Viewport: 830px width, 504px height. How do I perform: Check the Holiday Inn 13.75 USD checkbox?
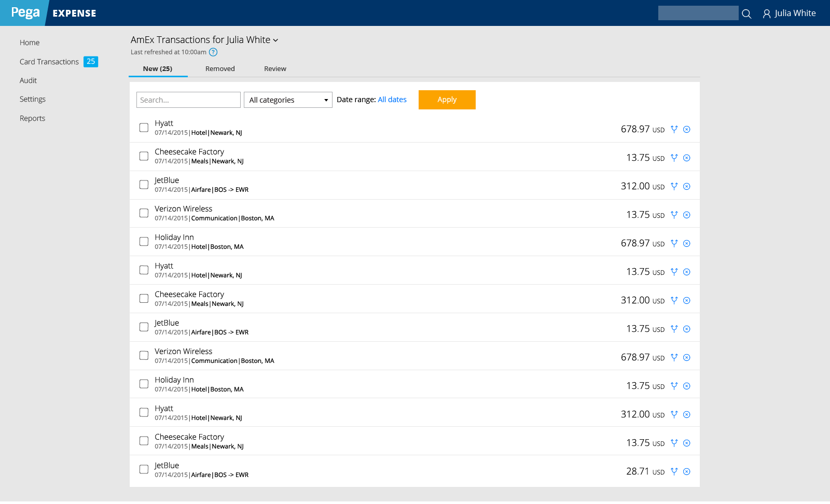pos(144,384)
